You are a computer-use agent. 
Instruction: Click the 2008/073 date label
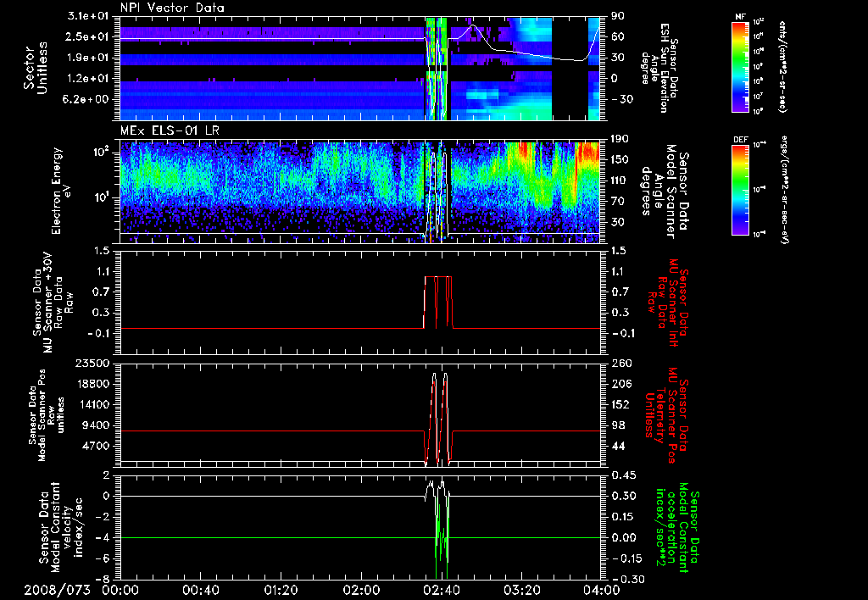click(x=57, y=590)
